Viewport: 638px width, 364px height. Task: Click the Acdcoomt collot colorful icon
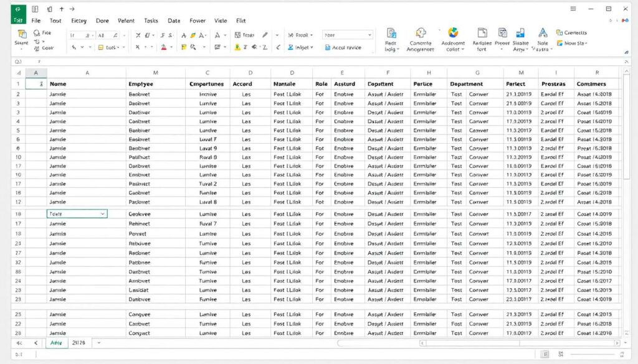pyautogui.click(x=453, y=32)
